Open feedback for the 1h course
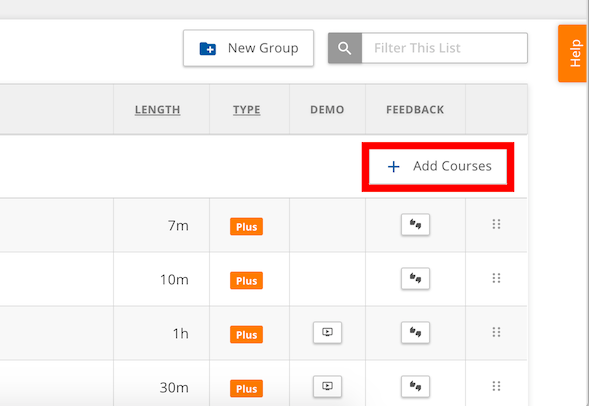The width and height of the screenshot is (589, 406). click(415, 333)
